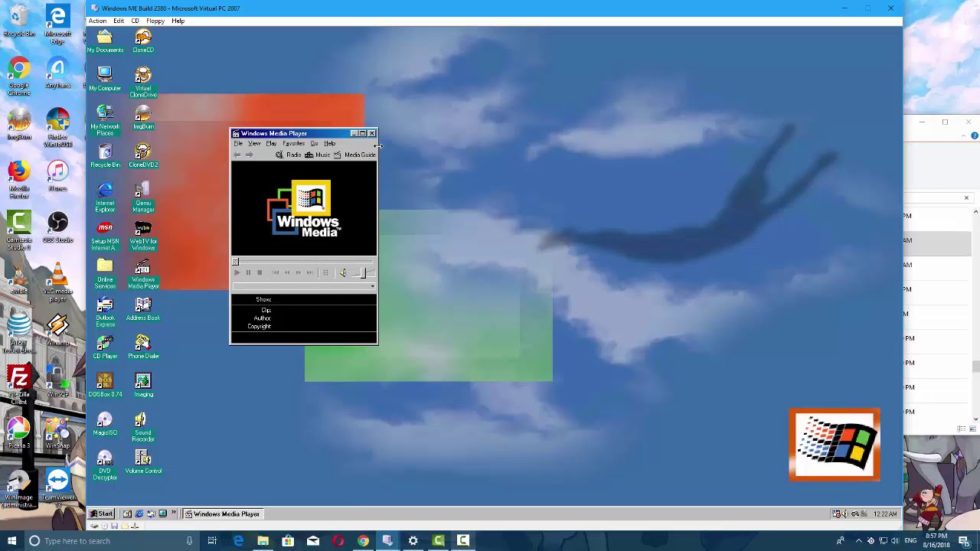Open VLC media player host desktop icon
The image size is (980, 551).
click(x=58, y=282)
